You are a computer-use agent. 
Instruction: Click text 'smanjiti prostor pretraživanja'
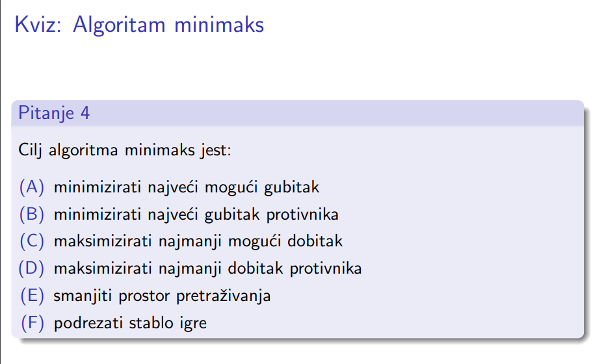[x=162, y=296]
